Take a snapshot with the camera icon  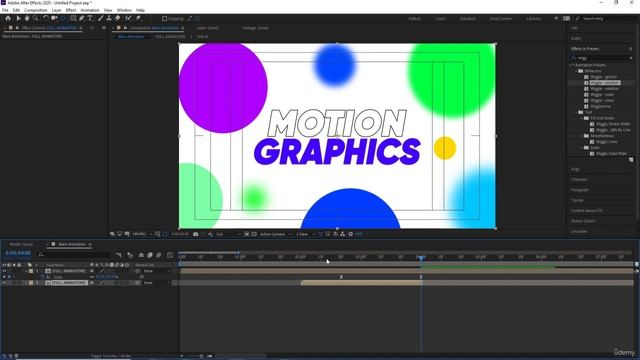[196, 234]
